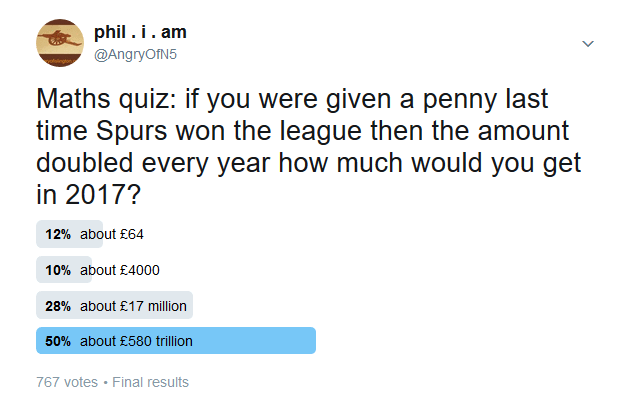Click the 50% poll percentage

(x=59, y=341)
